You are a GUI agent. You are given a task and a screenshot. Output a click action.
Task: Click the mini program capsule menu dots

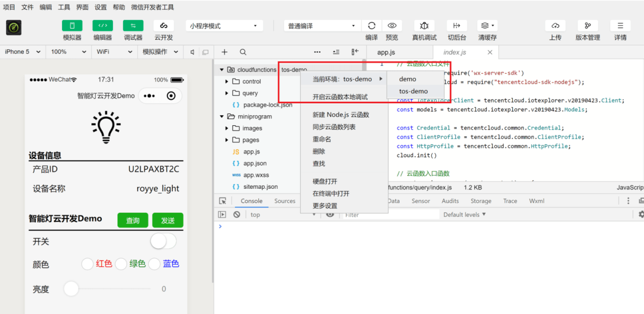(x=149, y=96)
